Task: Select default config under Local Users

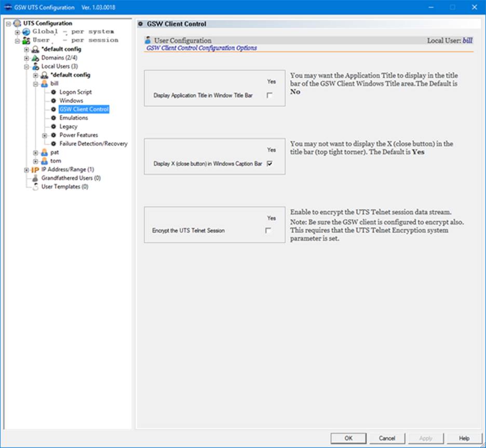Action: tap(71, 75)
